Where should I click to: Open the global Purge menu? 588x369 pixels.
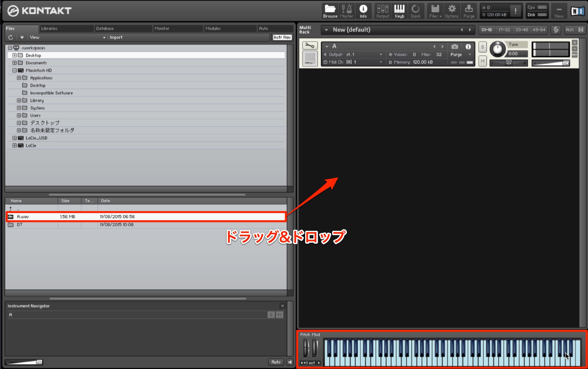click(x=469, y=11)
